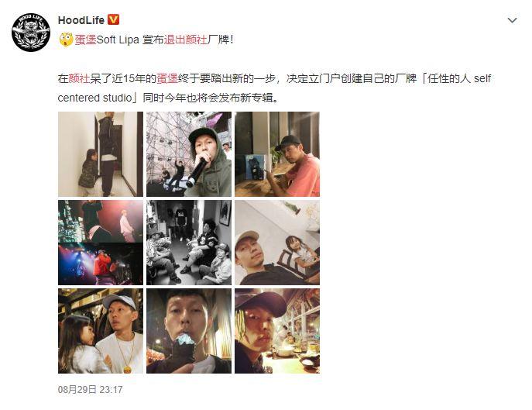The height and width of the screenshot is (410, 532).
Task: Open the man holding child photo thumbnail
Action: click(x=101, y=331)
